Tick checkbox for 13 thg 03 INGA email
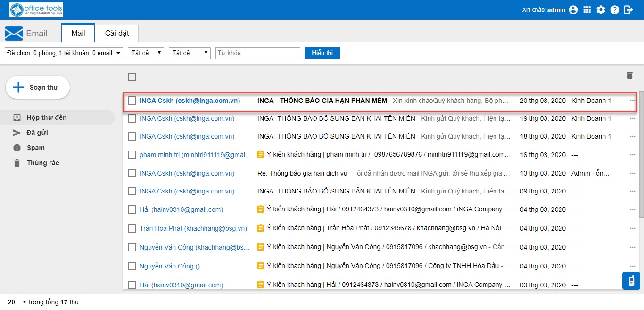 point(132,173)
